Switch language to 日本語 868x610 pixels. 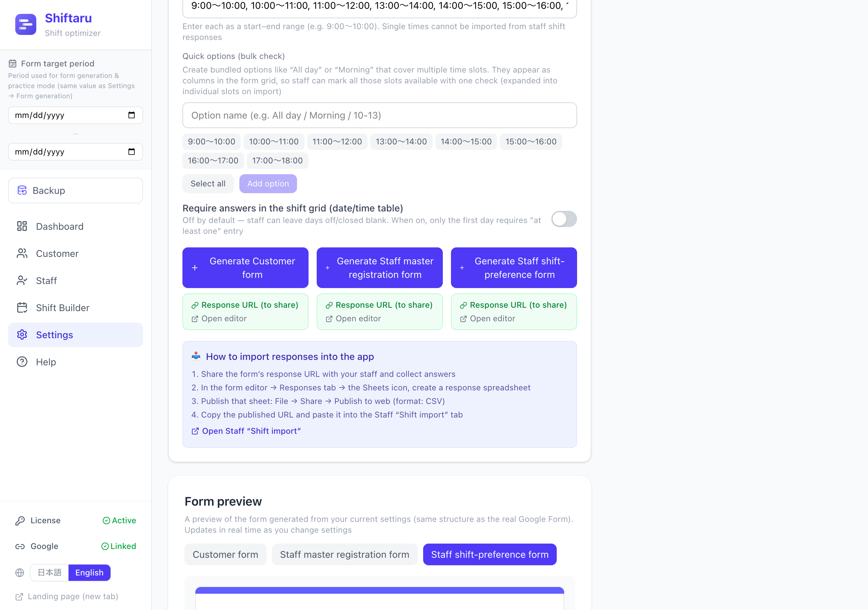pyautogui.click(x=50, y=572)
